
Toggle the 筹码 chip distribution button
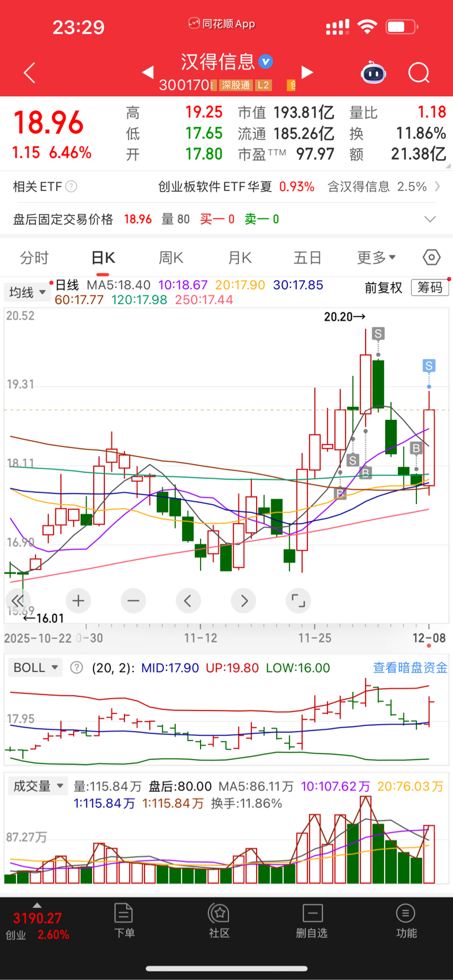430,287
